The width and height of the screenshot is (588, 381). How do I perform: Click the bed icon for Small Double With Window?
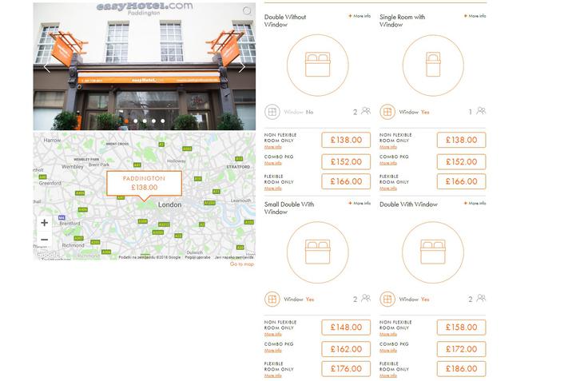[x=318, y=252]
